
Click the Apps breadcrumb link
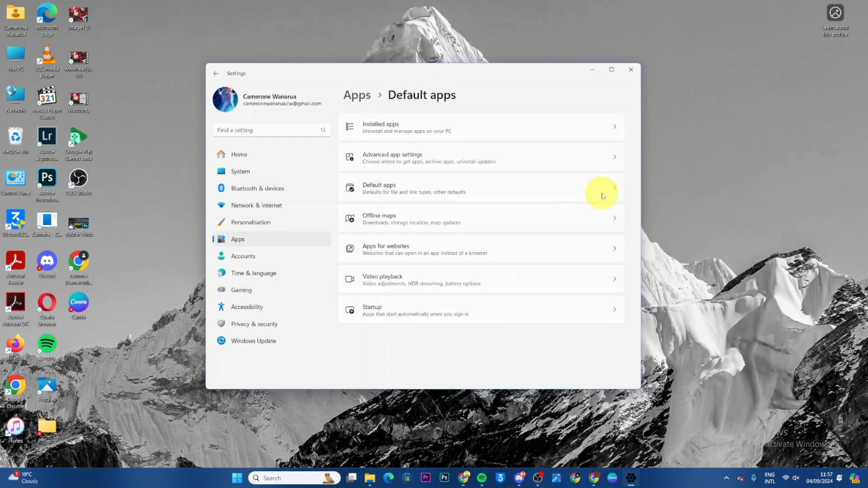point(357,95)
